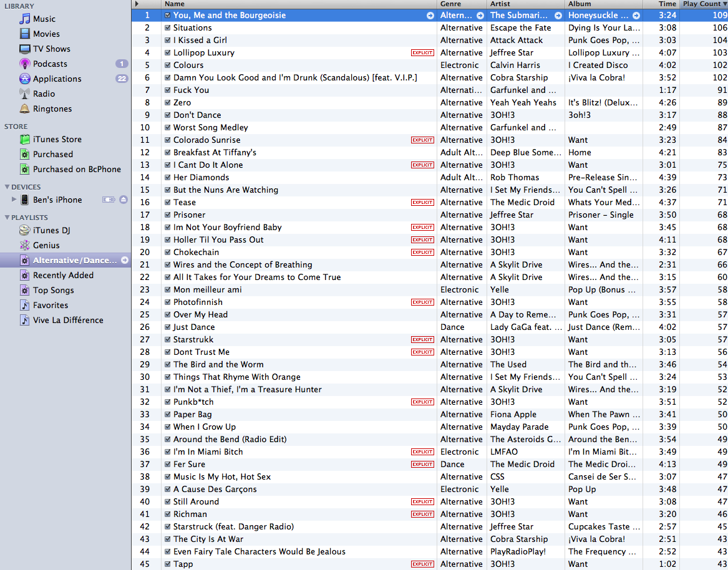Click the genre arrow in the selected row
This screenshot has width=728, height=570.
coord(480,16)
